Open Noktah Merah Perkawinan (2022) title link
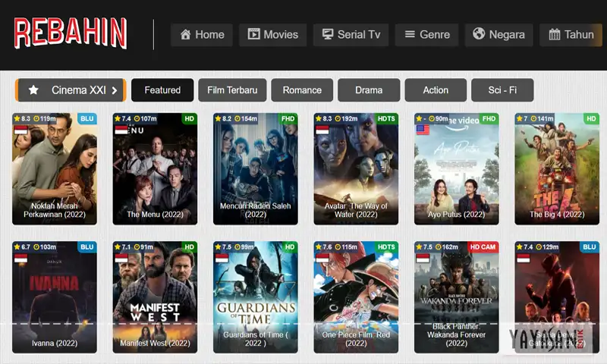Screen dimensions: 607x364 [55, 210]
